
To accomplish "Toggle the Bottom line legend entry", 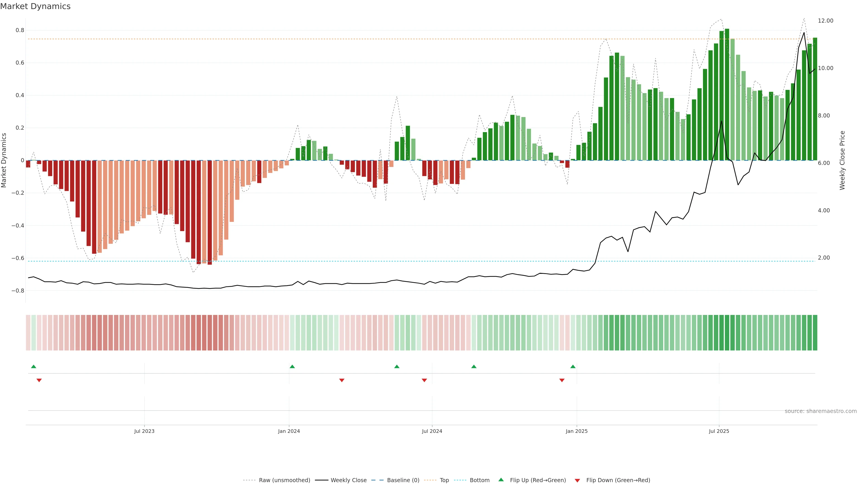I will [479, 480].
